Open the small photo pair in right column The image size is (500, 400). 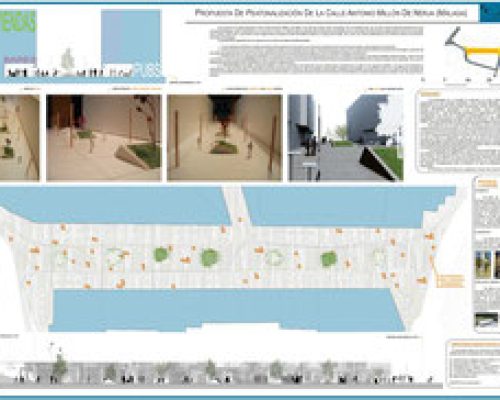point(487,265)
